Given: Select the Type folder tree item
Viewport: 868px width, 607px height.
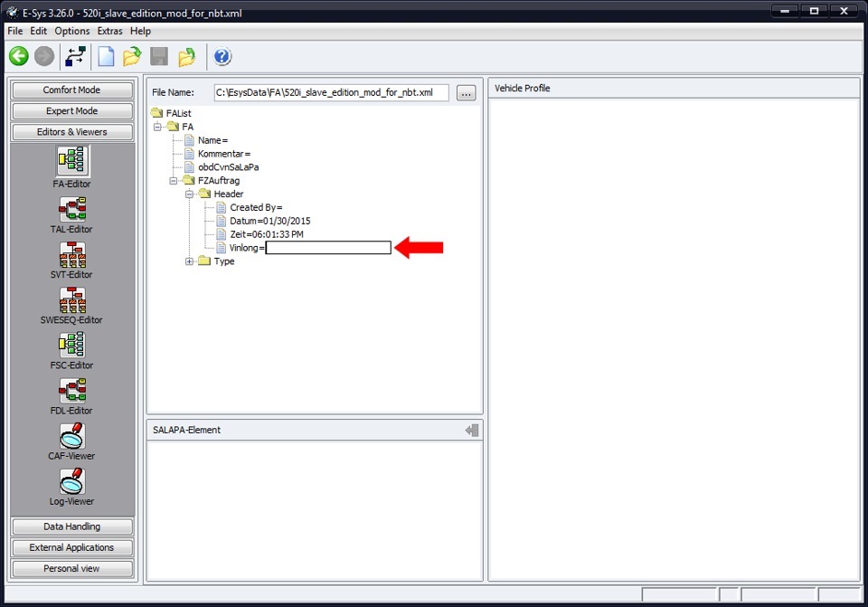Looking at the screenshot, I should (224, 261).
